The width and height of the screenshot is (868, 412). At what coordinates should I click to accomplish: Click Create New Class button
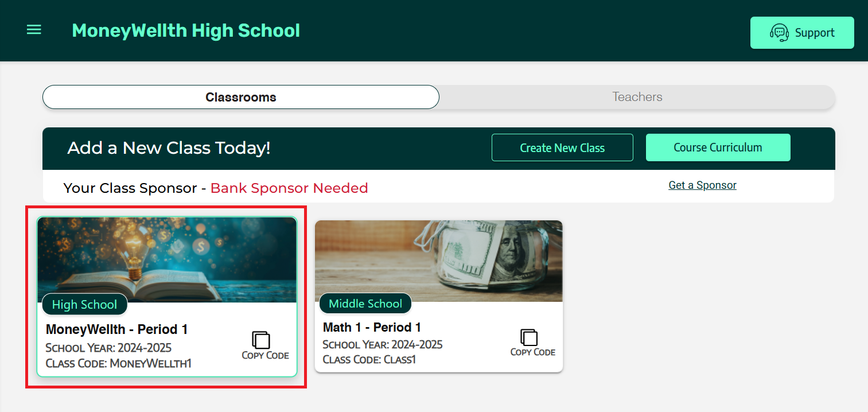[x=562, y=147]
